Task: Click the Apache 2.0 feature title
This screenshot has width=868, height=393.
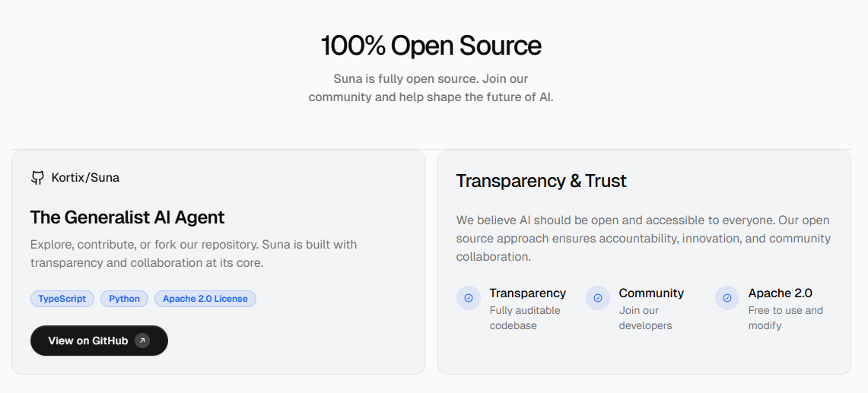Action: click(x=780, y=293)
